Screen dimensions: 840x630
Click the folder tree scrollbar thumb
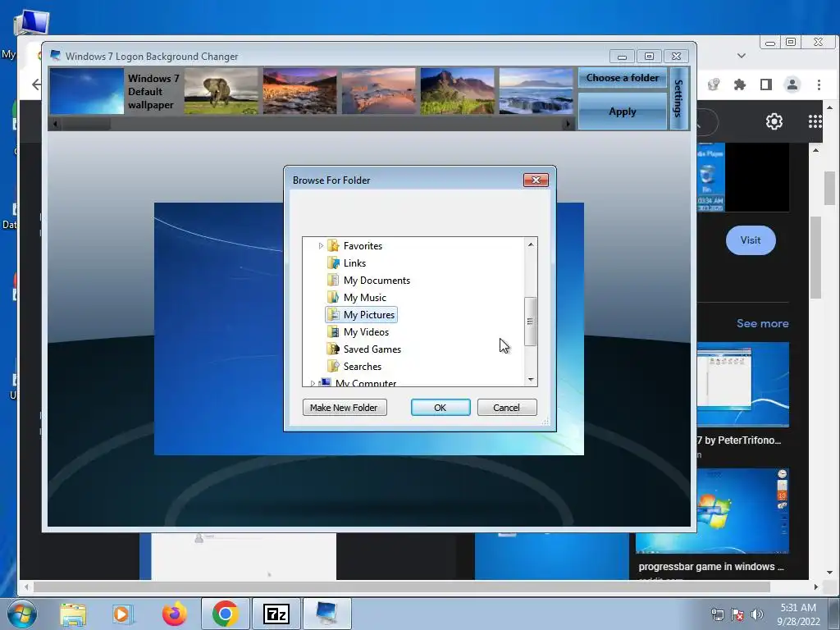pyautogui.click(x=531, y=322)
